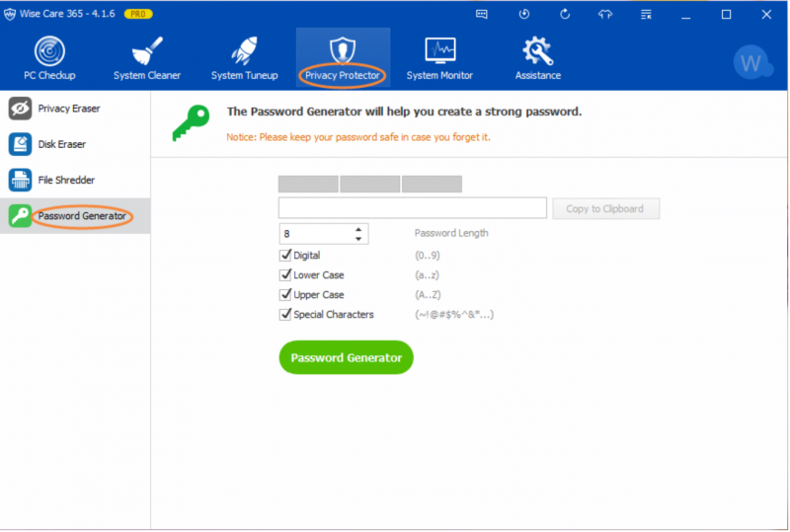Click the (0..9) hint text
The image size is (790, 532).
click(428, 256)
